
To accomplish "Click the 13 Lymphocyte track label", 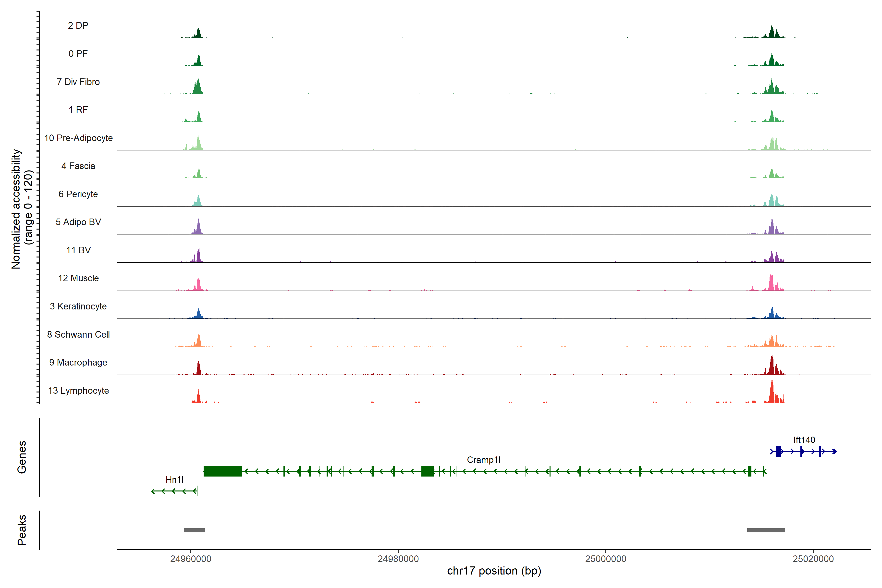I will 78,390.
